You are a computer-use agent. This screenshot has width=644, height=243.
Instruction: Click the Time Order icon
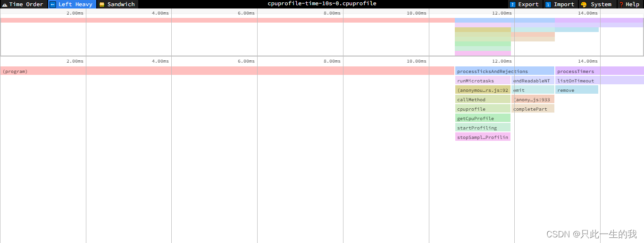tap(4, 4)
